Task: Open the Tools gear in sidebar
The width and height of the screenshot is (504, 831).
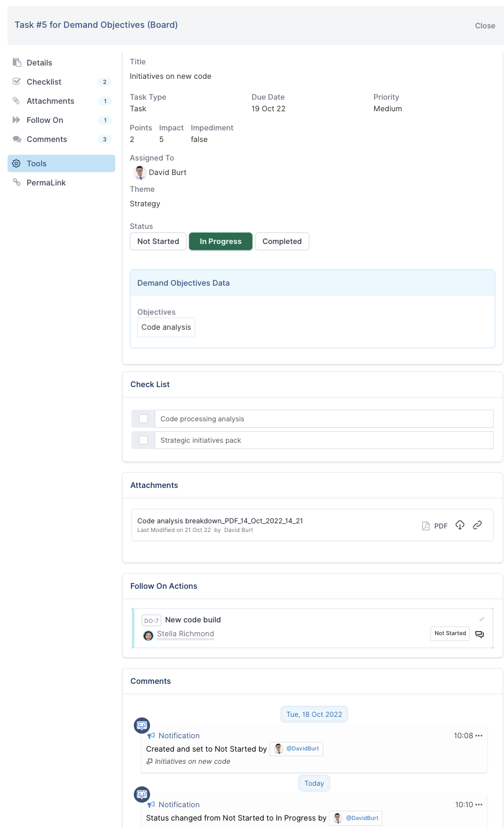Action: click(x=16, y=163)
